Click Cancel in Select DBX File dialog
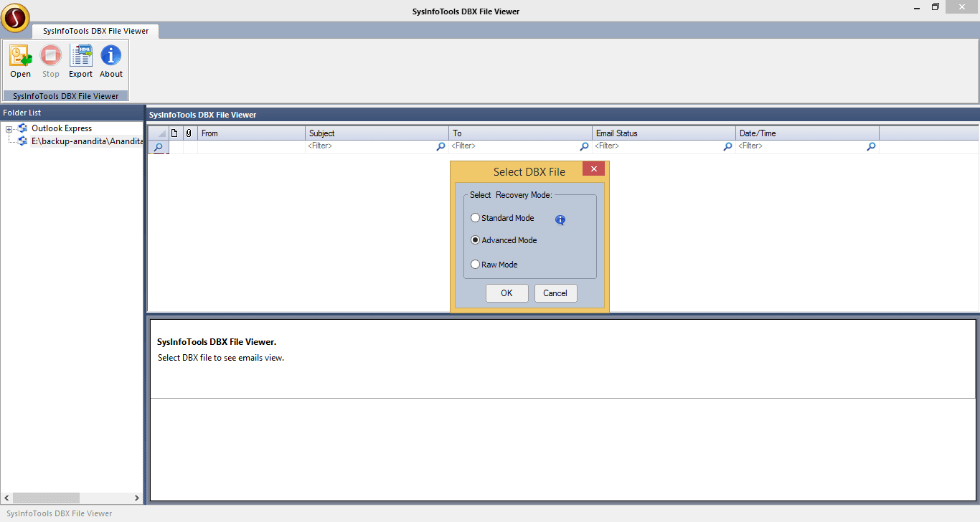The image size is (980, 522). (x=555, y=293)
